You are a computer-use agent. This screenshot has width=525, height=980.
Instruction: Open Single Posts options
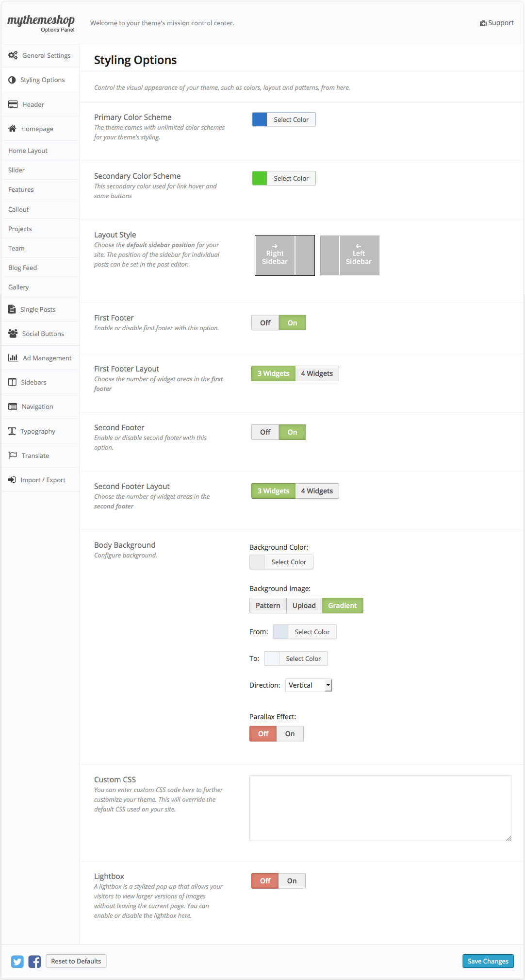coord(38,309)
